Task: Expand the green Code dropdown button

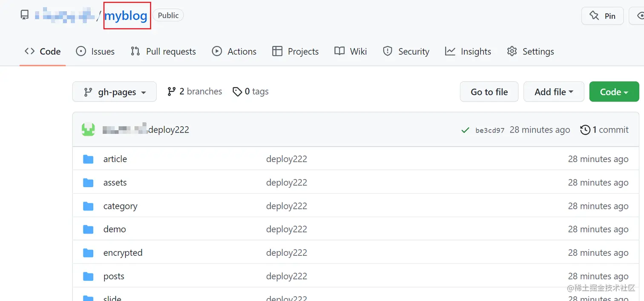Action: click(614, 92)
